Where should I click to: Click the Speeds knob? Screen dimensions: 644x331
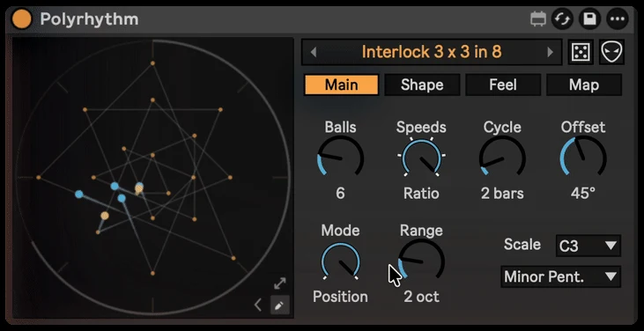click(421, 158)
